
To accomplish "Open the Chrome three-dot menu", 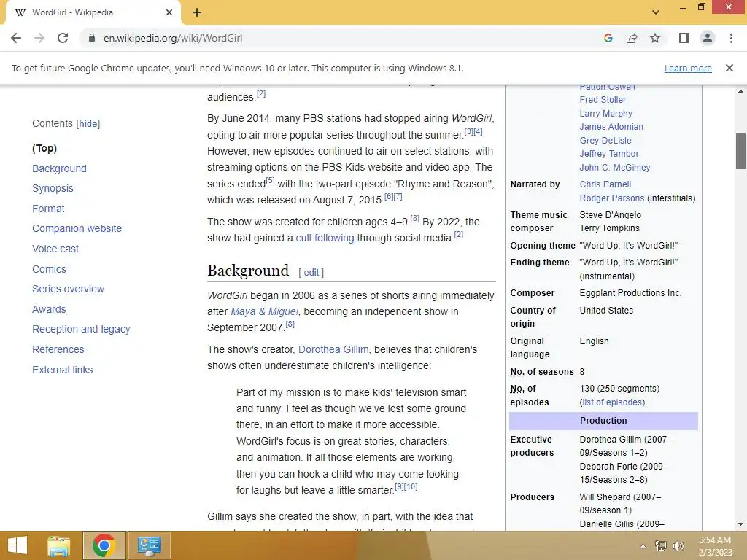I will click(731, 38).
